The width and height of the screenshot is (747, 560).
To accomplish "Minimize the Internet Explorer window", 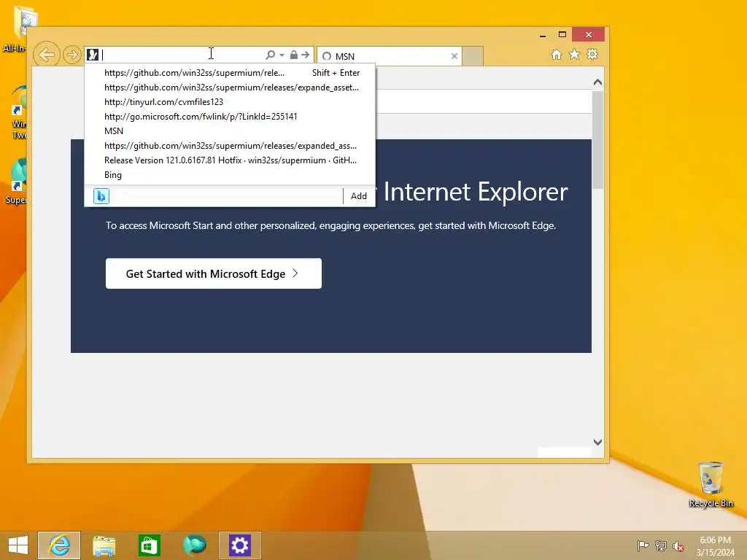I will [x=543, y=35].
